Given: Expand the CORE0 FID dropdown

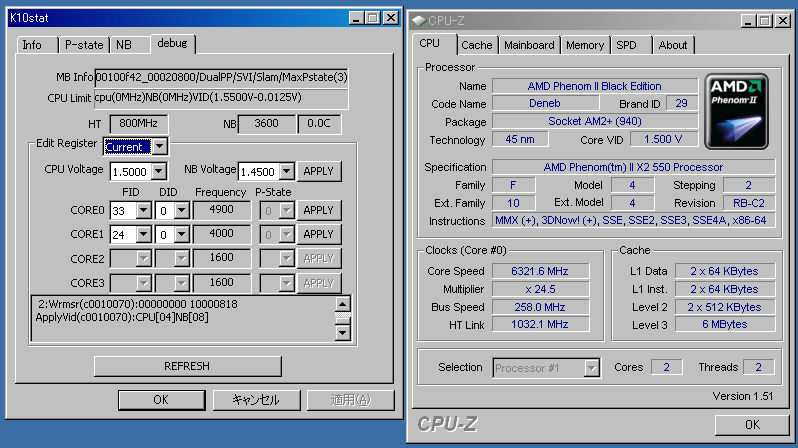Looking at the screenshot, I should pyautogui.click(x=144, y=210).
